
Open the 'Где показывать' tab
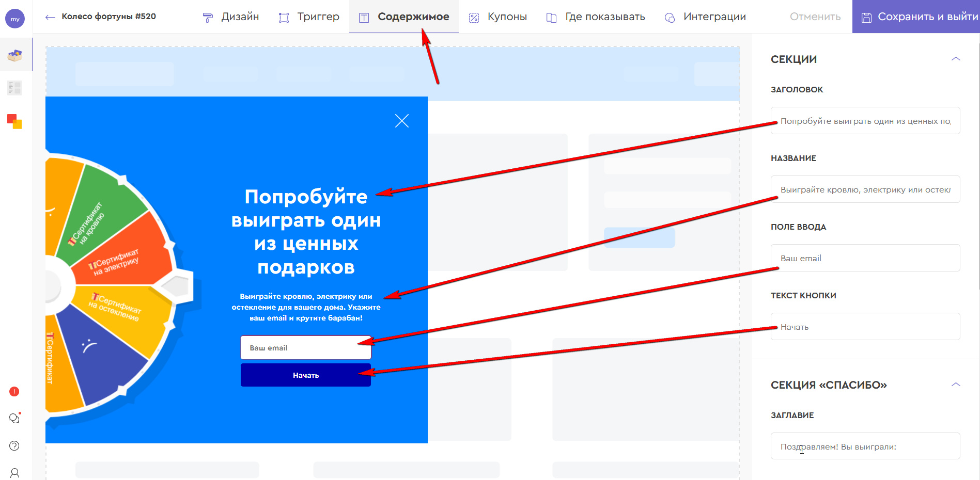[x=595, y=17]
